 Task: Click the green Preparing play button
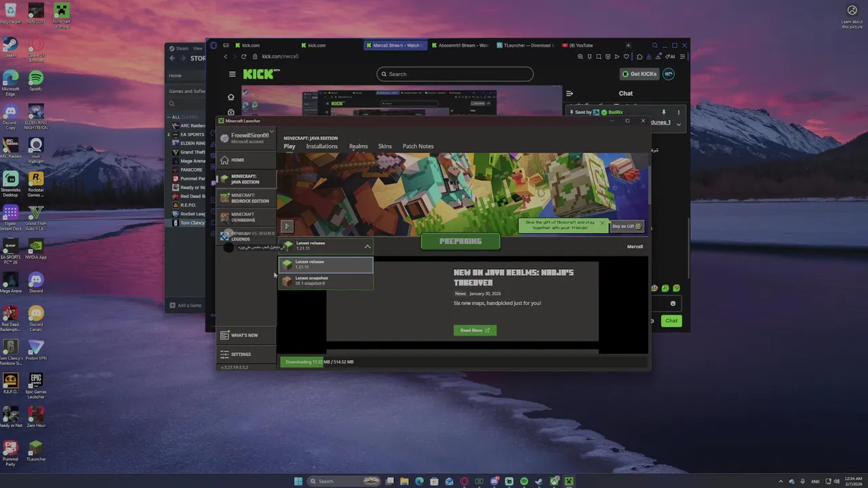(x=460, y=241)
